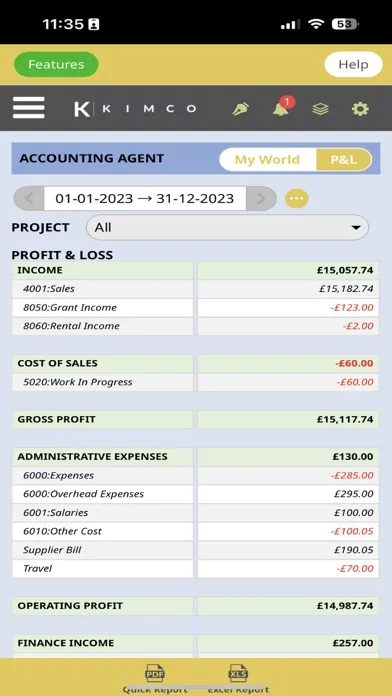Select the 6001:Salaries row
This screenshot has height=696, width=392.
coord(195,513)
